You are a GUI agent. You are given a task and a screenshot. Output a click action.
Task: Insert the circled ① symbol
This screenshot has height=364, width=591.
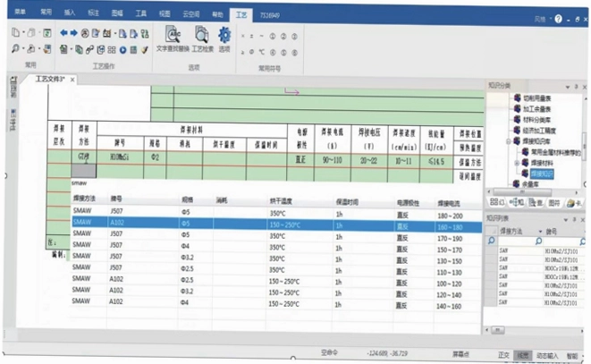272,36
